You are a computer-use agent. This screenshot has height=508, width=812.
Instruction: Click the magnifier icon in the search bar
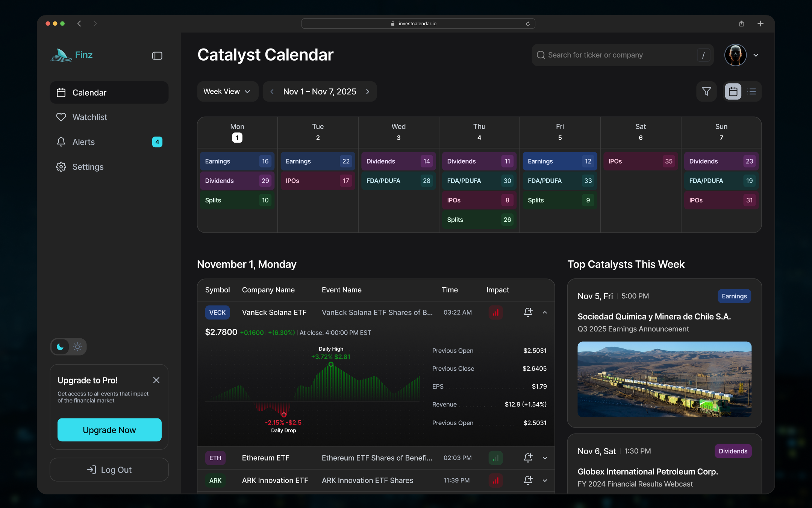[541, 55]
